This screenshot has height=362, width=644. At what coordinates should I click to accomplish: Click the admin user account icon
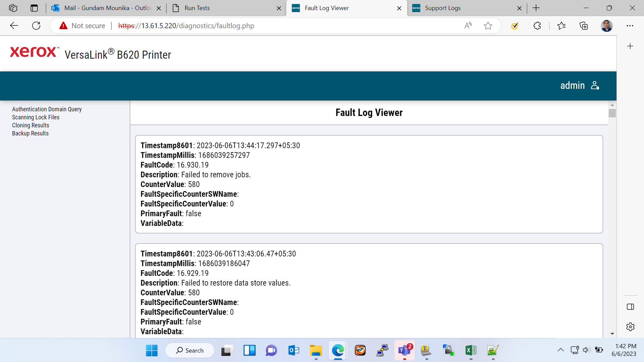595,85
